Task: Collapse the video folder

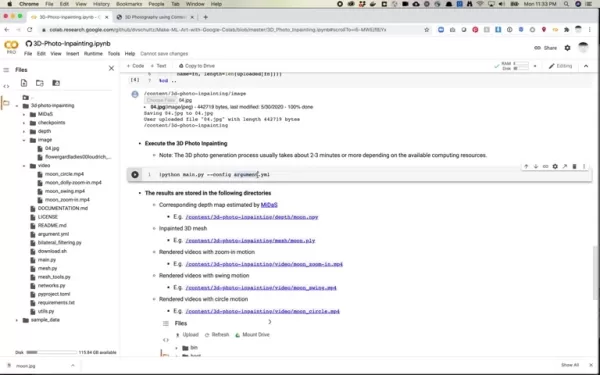Action: [x=24, y=166]
